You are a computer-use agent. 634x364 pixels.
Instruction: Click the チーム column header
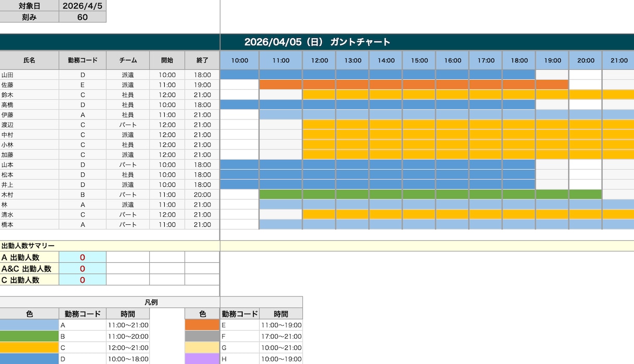pyautogui.click(x=128, y=60)
